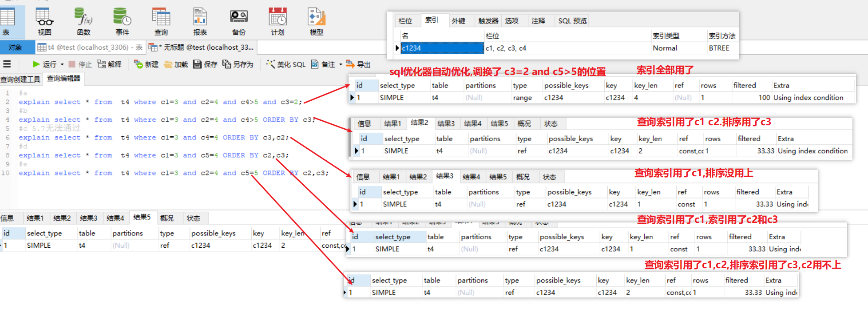Viewport: 868px width, 329px height.
Task: Click line 6 query 'ORDER BY c3,c2' in editor
Action: (154, 138)
